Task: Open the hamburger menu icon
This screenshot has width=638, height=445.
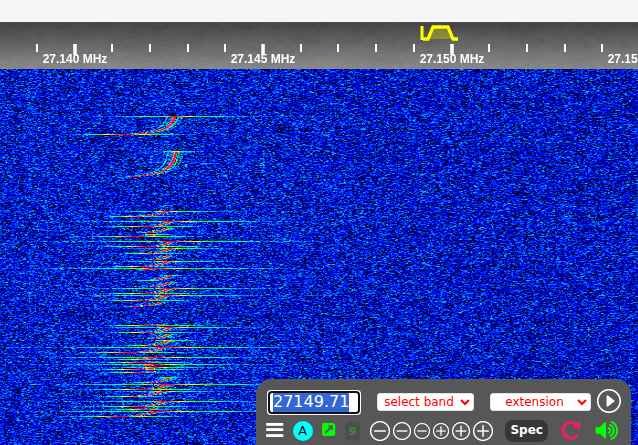Action: [275, 430]
